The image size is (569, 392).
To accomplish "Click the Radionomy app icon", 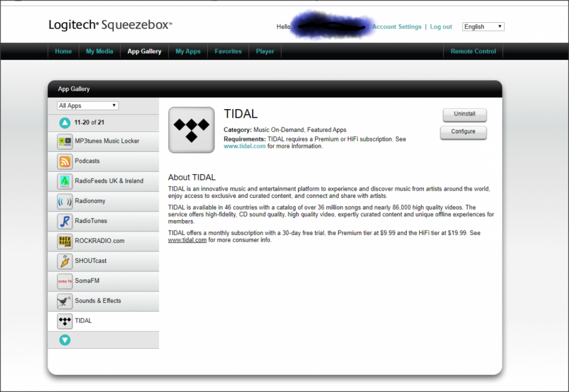I will (x=65, y=201).
